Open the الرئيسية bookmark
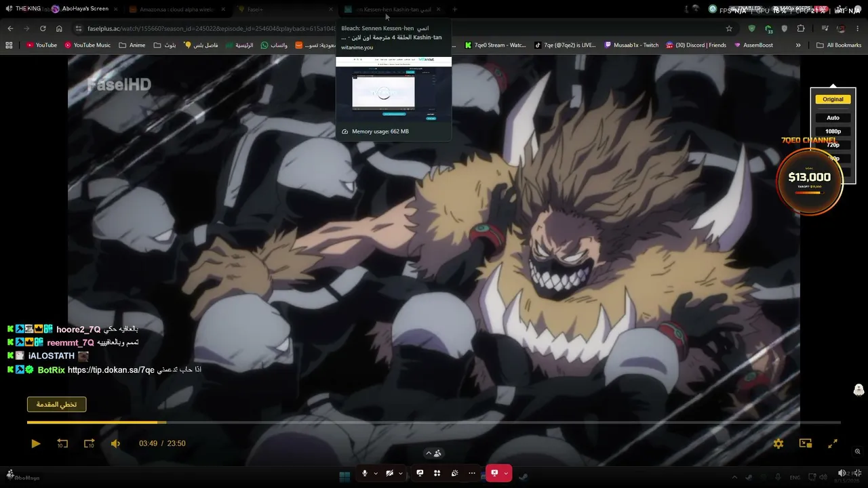 (x=240, y=45)
